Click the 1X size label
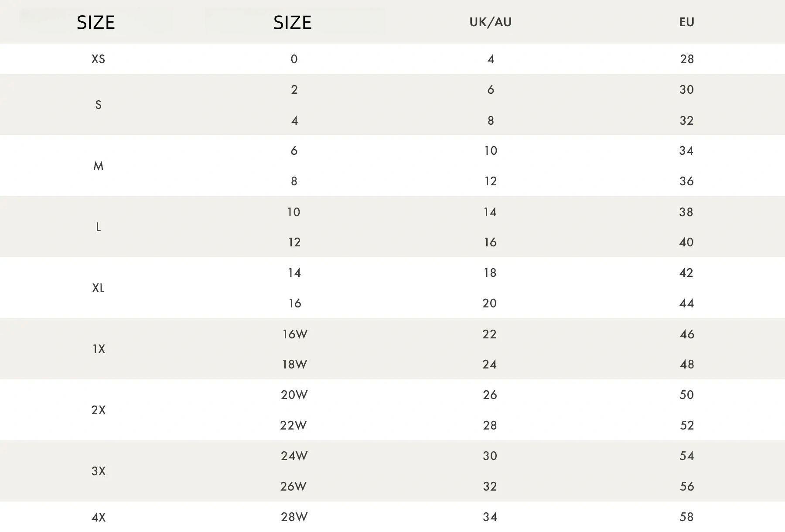The width and height of the screenshot is (785, 532). (x=99, y=349)
